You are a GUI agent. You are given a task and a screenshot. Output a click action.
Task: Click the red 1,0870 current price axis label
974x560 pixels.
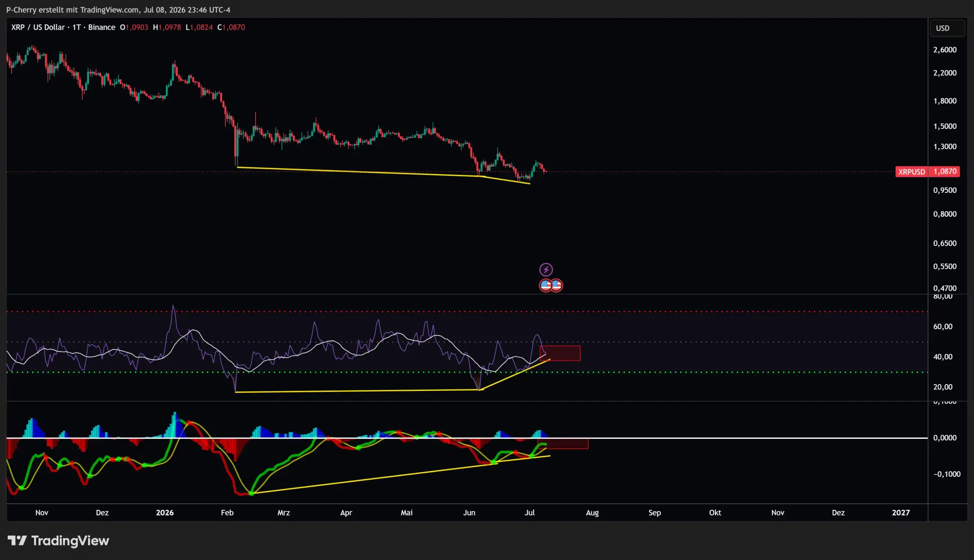(x=945, y=171)
